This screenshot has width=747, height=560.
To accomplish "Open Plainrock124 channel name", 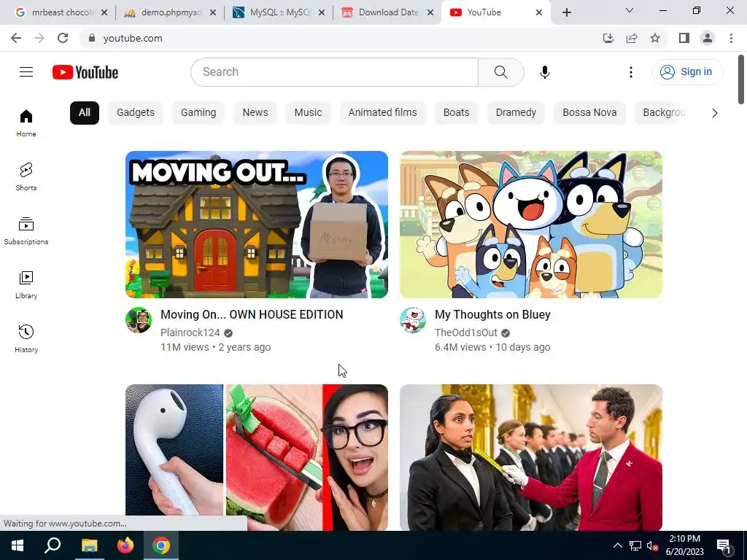I will pyautogui.click(x=190, y=332).
